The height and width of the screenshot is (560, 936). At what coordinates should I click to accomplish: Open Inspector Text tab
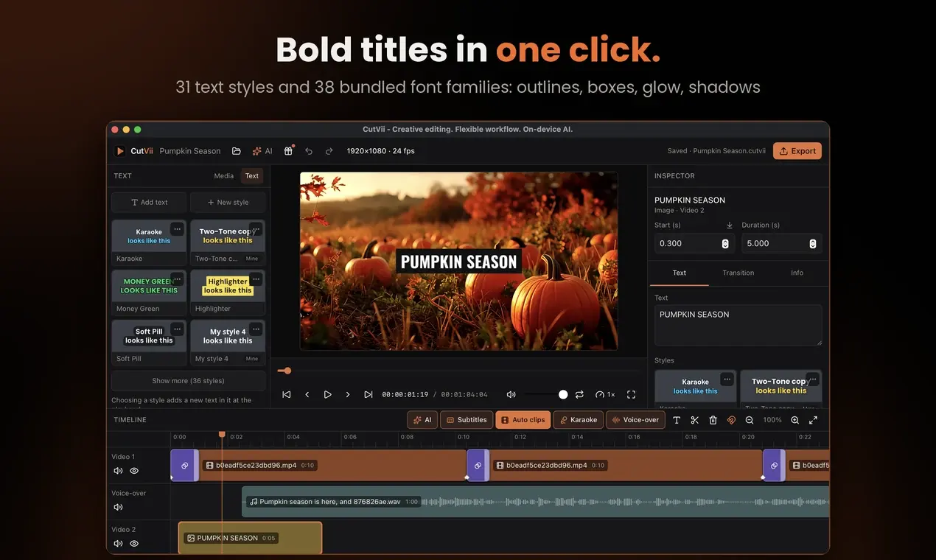pyautogui.click(x=680, y=273)
